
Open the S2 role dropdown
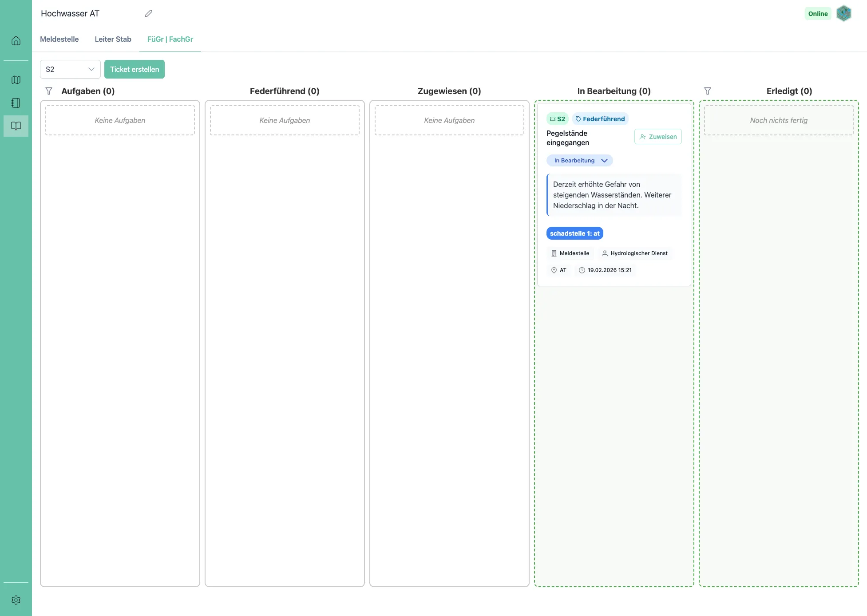click(x=70, y=69)
